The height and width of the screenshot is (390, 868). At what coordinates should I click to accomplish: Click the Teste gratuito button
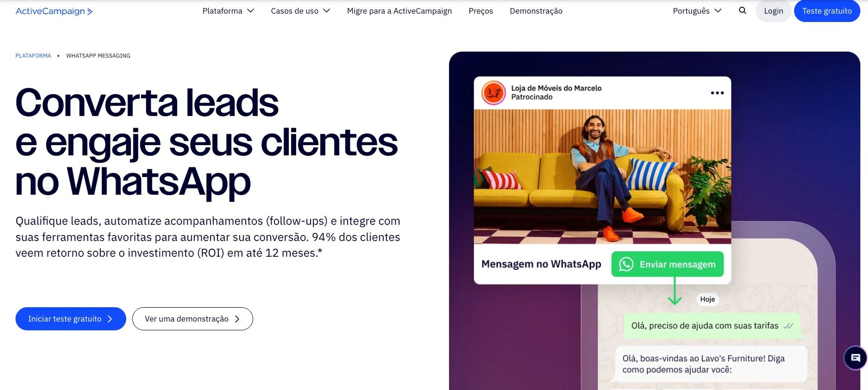point(827,11)
